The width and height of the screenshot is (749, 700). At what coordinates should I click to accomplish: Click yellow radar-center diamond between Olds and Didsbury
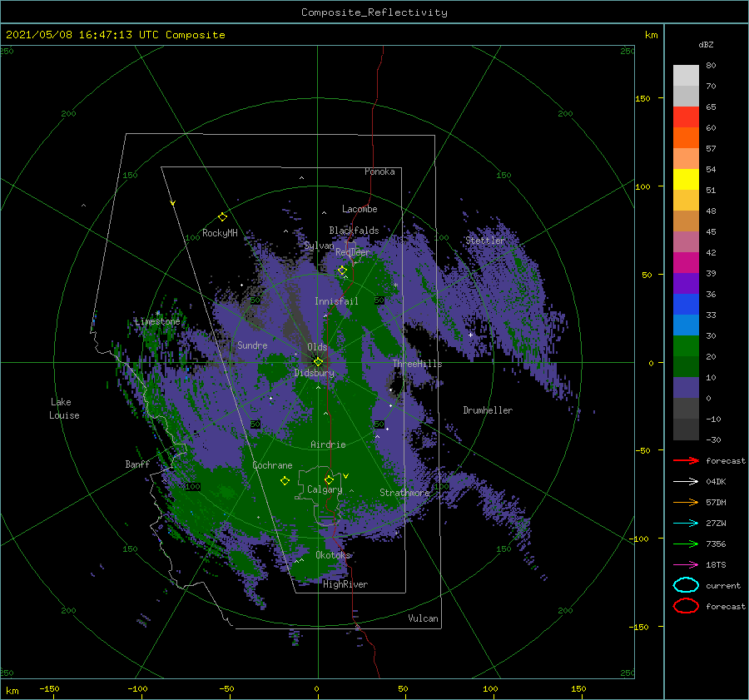pos(318,362)
